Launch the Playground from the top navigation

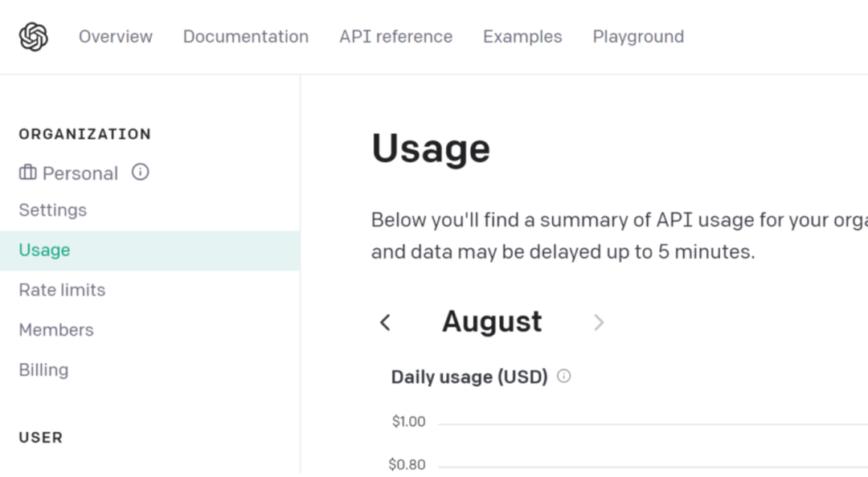click(x=638, y=37)
